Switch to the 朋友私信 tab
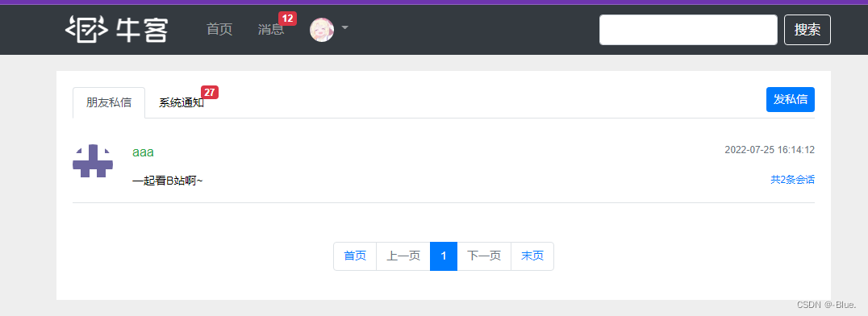Image resolution: width=868 pixels, height=316 pixels. pos(109,102)
